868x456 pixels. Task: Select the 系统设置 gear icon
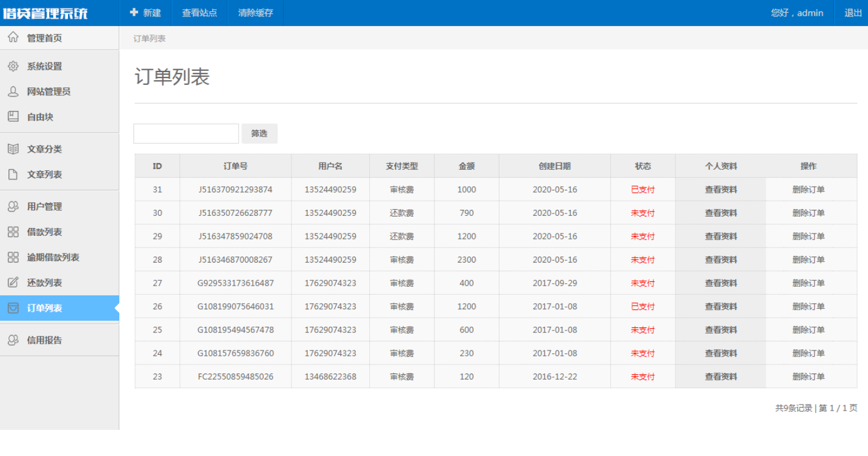pos(13,66)
